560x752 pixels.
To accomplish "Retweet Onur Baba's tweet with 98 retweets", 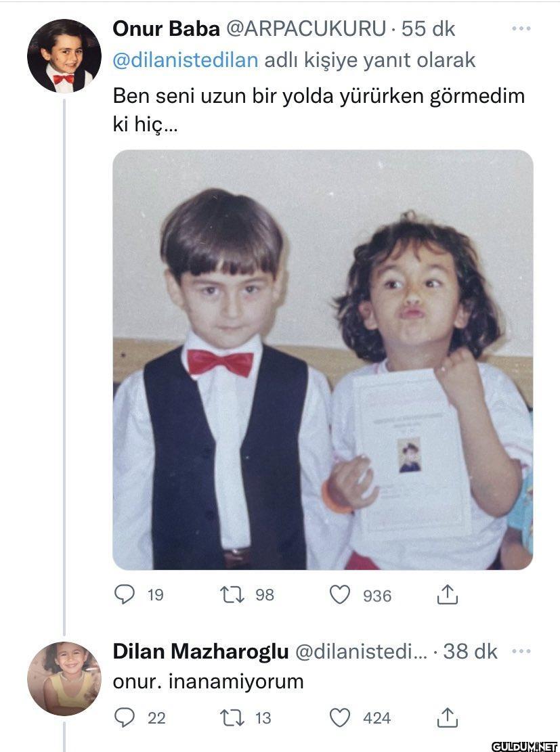I will point(228,595).
